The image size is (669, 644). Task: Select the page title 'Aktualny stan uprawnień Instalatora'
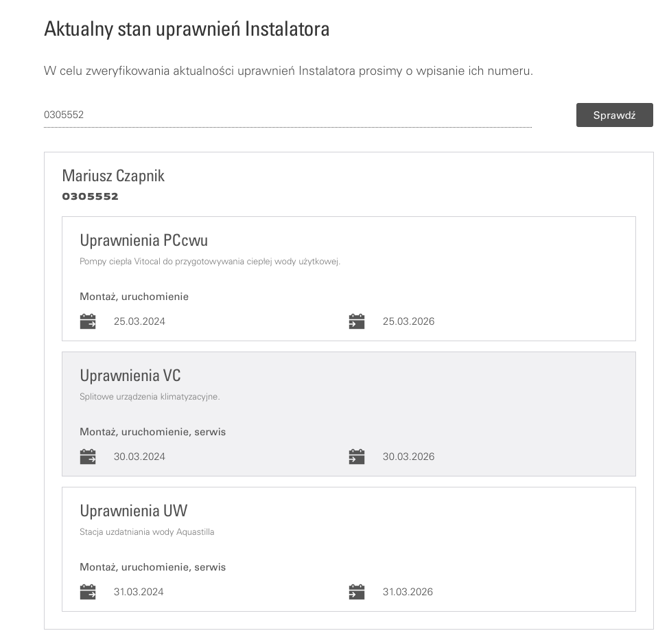point(187,29)
